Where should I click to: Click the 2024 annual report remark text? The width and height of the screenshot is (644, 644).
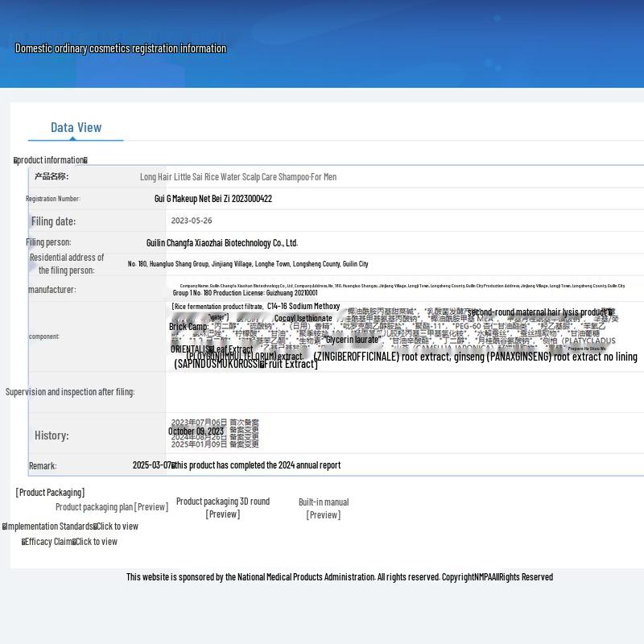[258, 465]
